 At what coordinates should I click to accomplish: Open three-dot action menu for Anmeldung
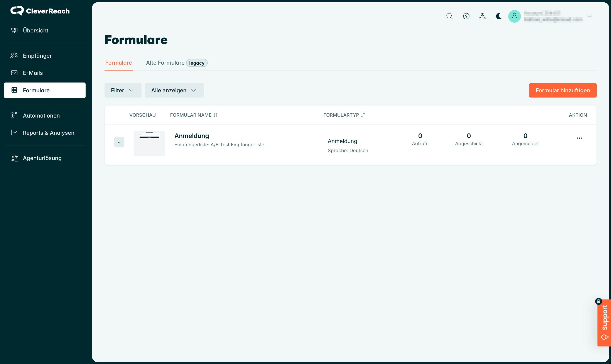[579, 138]
